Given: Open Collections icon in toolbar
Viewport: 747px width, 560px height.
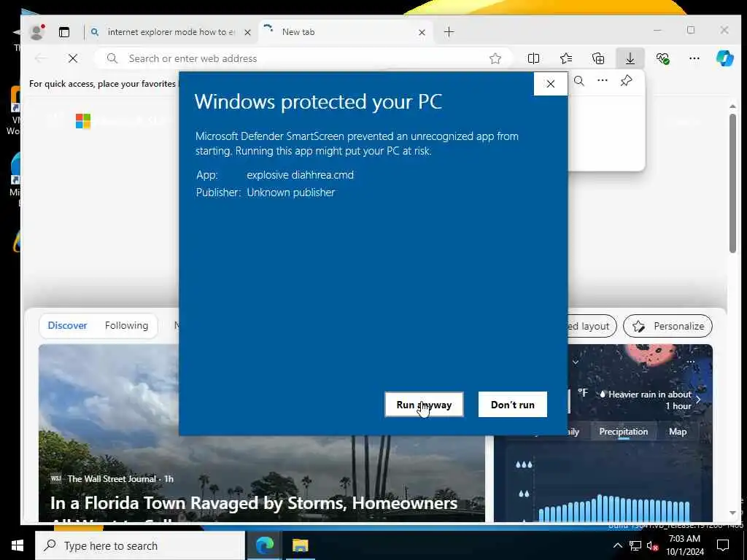Looking at the screenshot, I should tap(598, 58).
